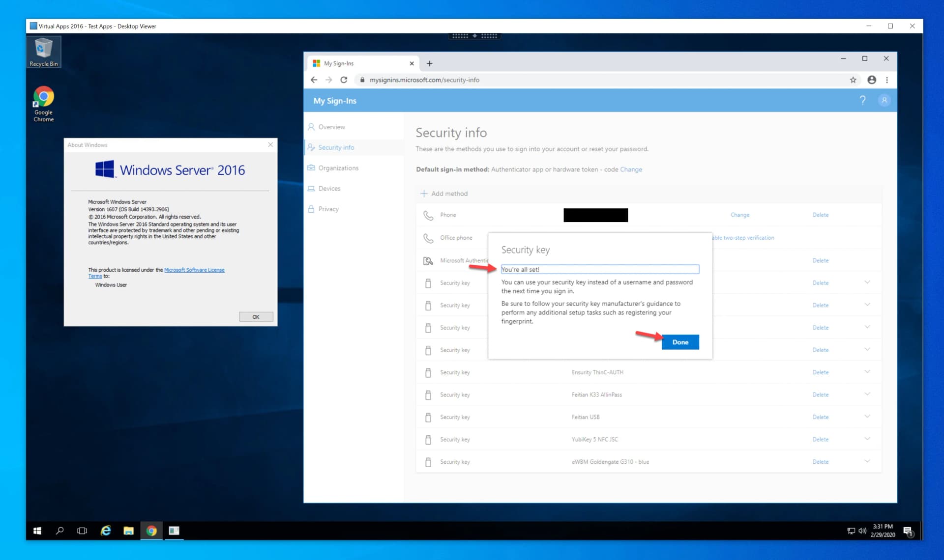Expand the Ensurity ThinC-AUTH security key row

(867, 372)
